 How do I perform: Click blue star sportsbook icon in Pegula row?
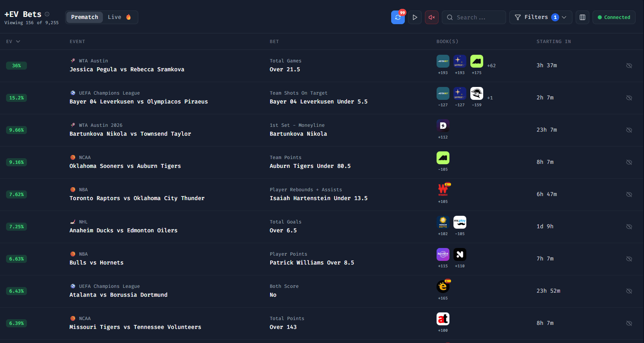coord(460,61)
